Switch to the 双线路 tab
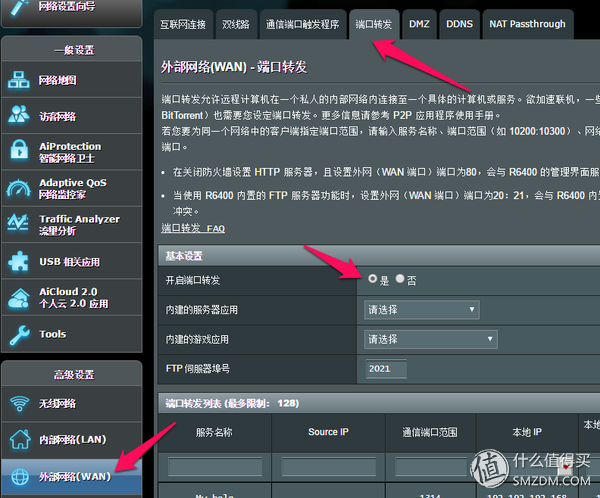This screenshot has width=600, height=498. pos(236,24)
